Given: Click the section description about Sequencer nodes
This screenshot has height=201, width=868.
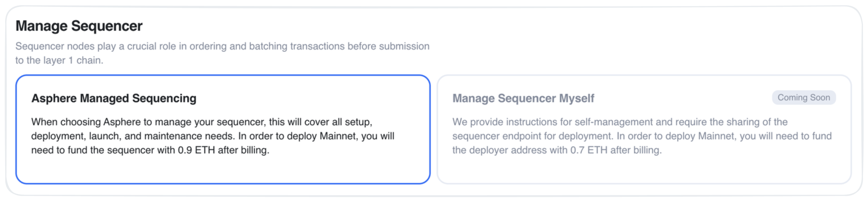Looking at the screenshot, I should [x=222, y=53].
